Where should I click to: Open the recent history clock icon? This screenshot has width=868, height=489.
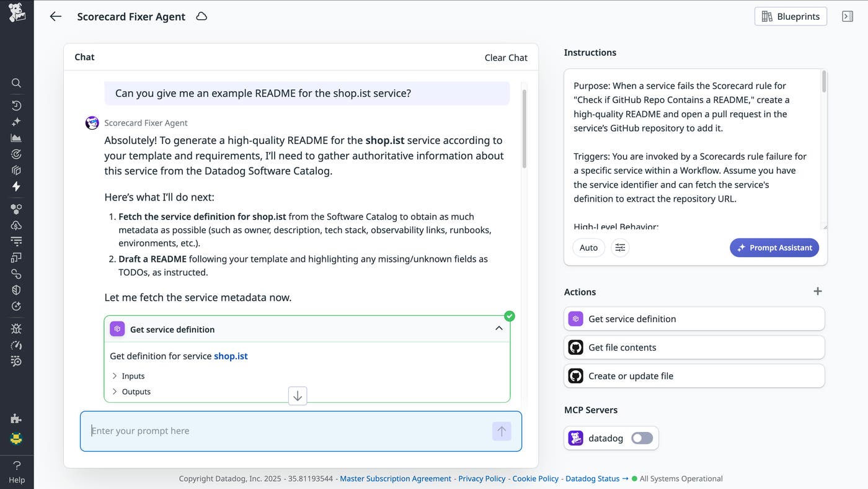pyautogui.click(x=17, y=105)
